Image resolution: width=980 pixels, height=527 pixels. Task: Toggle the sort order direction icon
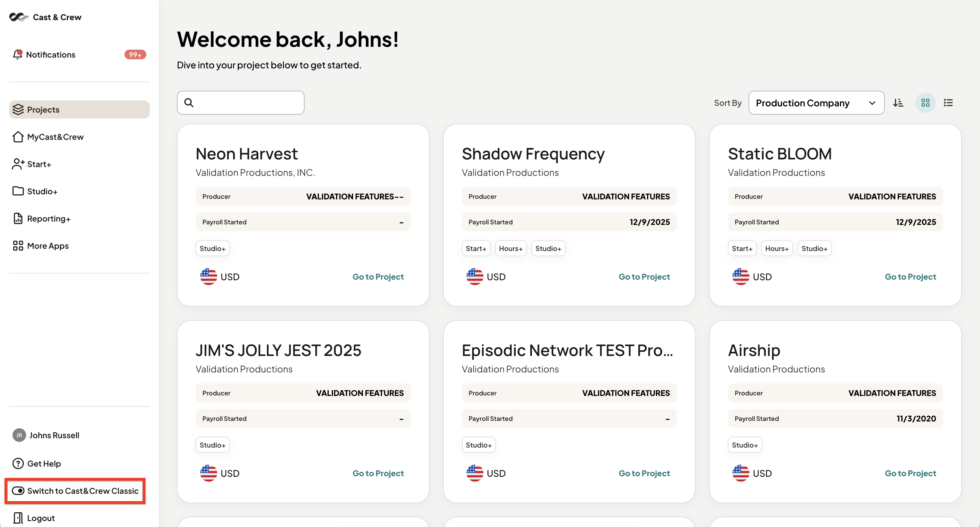(898, 103)
